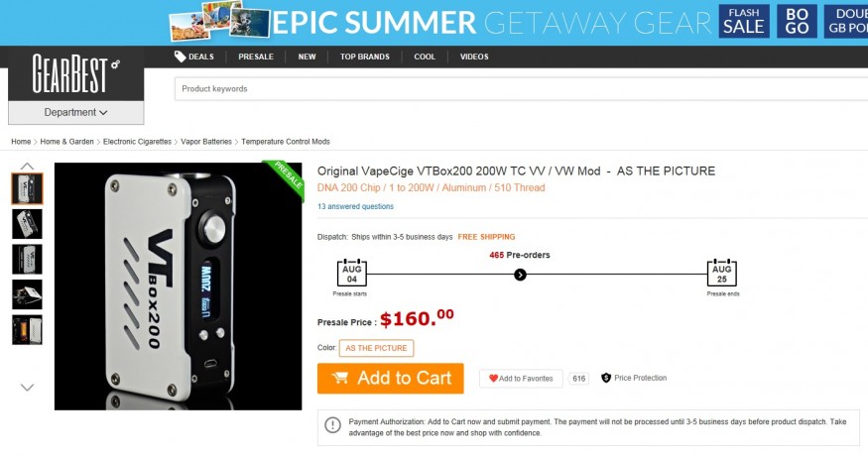This screenshot has width=868, height=456.
Task: Expand the Department dropdown
Action: click(75, 112)
